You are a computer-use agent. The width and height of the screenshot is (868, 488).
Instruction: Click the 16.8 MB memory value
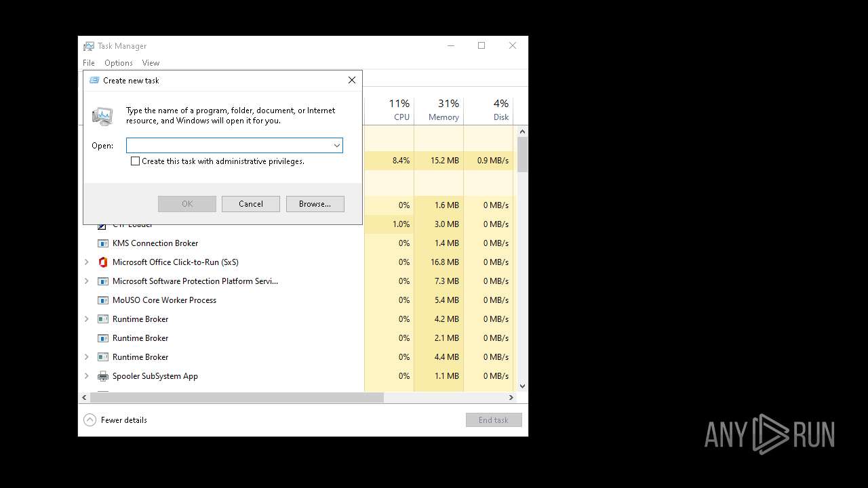pos(445,262)
